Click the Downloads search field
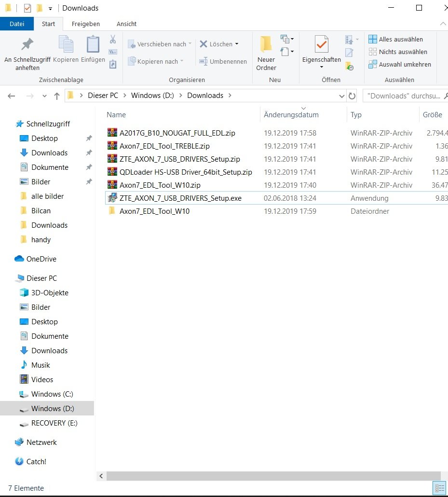 (x=404, y=96)
